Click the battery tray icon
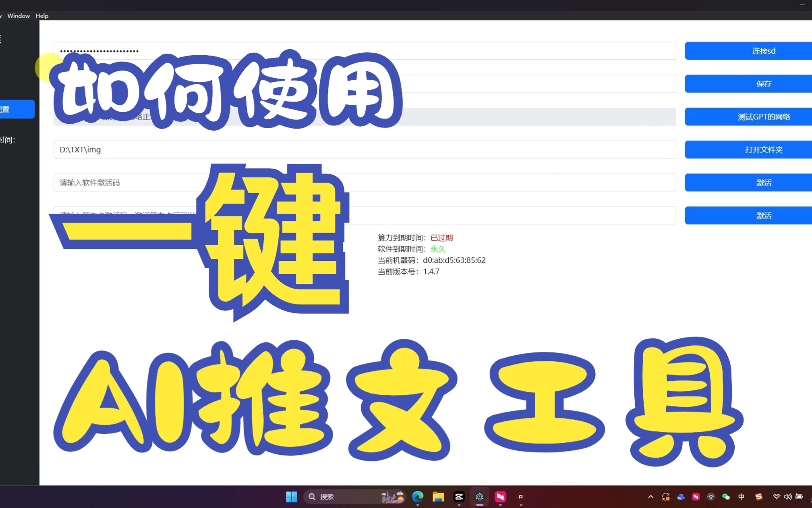Screen dimensions: 812x508 click(799, 497)
